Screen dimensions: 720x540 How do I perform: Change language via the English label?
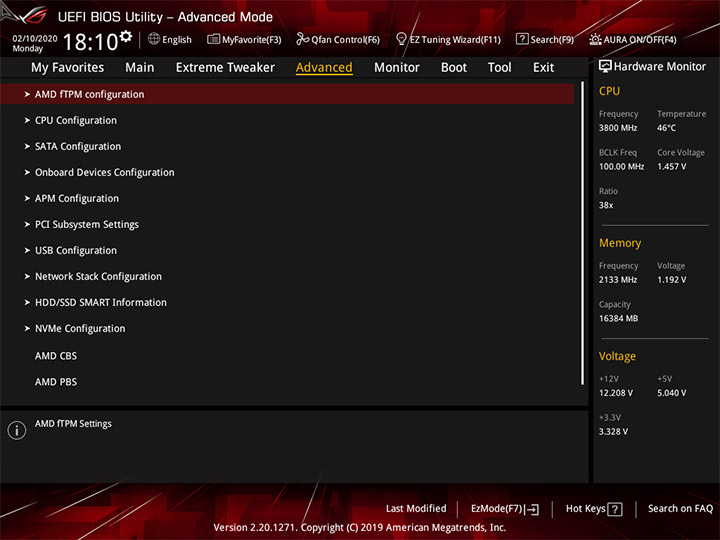point(177,40)
